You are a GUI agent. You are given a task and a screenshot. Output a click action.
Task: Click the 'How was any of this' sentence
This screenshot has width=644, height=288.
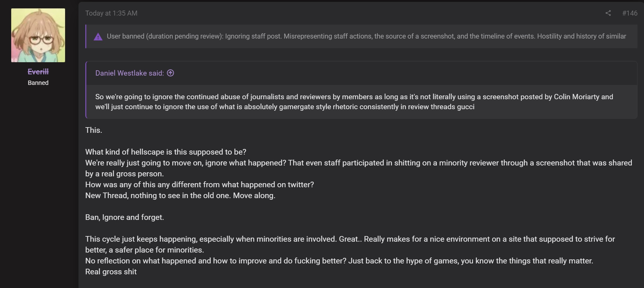tap(200, 184)
